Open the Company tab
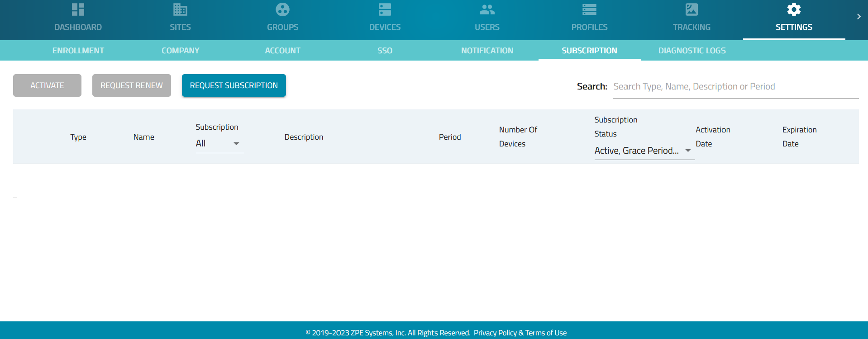This screenshot has height=339, width=868. [x=181, y=51]
